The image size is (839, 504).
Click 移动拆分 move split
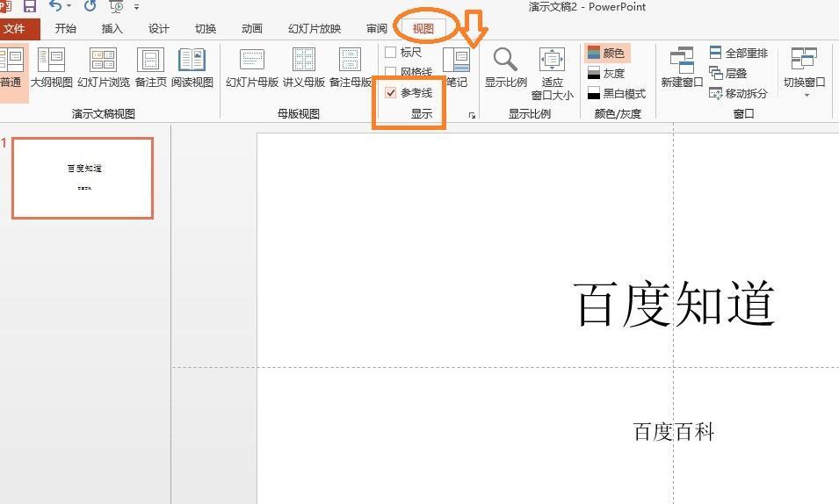point(738,94)
